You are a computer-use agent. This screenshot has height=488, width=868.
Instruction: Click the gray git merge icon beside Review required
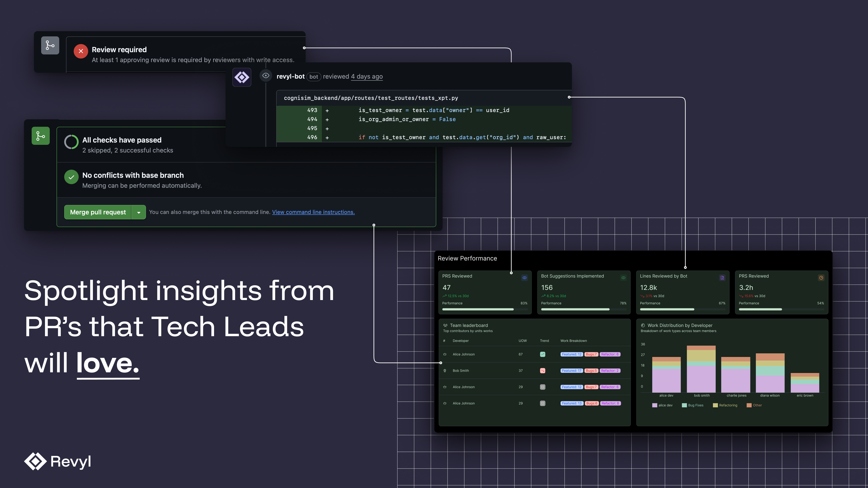tap(50, 45)
